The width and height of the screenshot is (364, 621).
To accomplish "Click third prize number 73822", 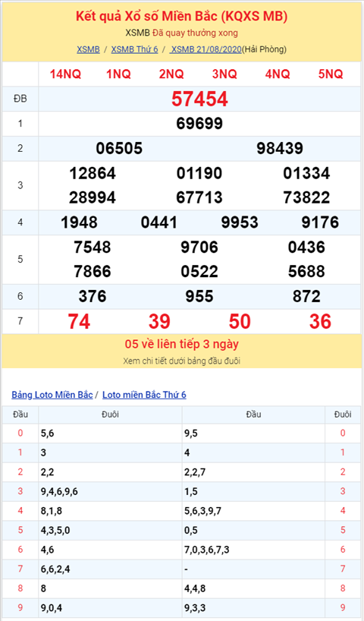I will coord(306,197).
